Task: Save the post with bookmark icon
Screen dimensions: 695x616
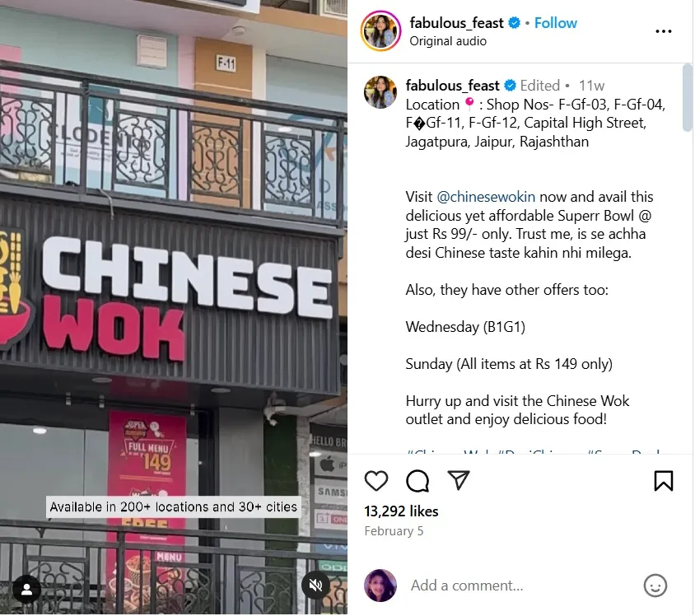Action: click(x=663, y=481)
